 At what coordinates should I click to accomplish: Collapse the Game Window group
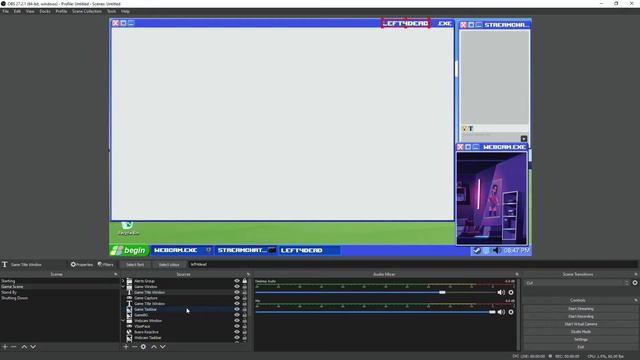click(123, 287)
